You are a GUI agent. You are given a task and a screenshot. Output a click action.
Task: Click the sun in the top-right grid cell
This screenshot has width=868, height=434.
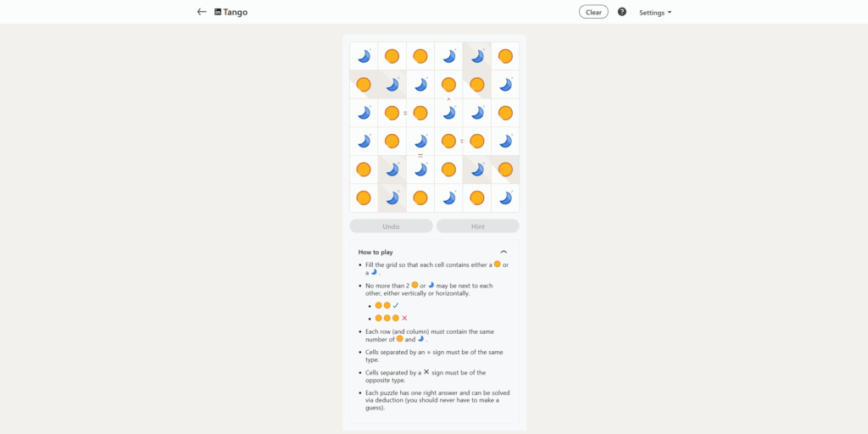pyautogui.click(x=505, y=57)
